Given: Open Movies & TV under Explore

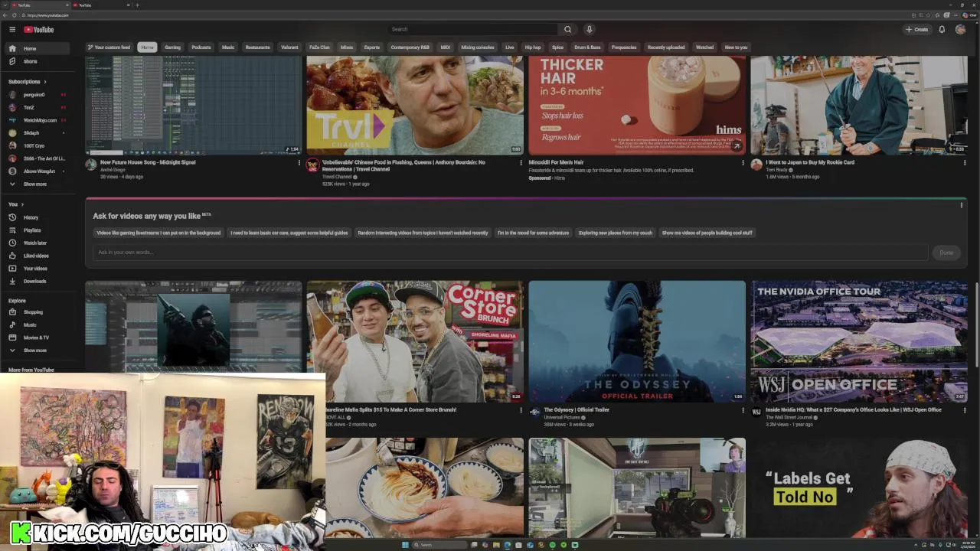Looking at the screenshot, I should pos(36,337).
